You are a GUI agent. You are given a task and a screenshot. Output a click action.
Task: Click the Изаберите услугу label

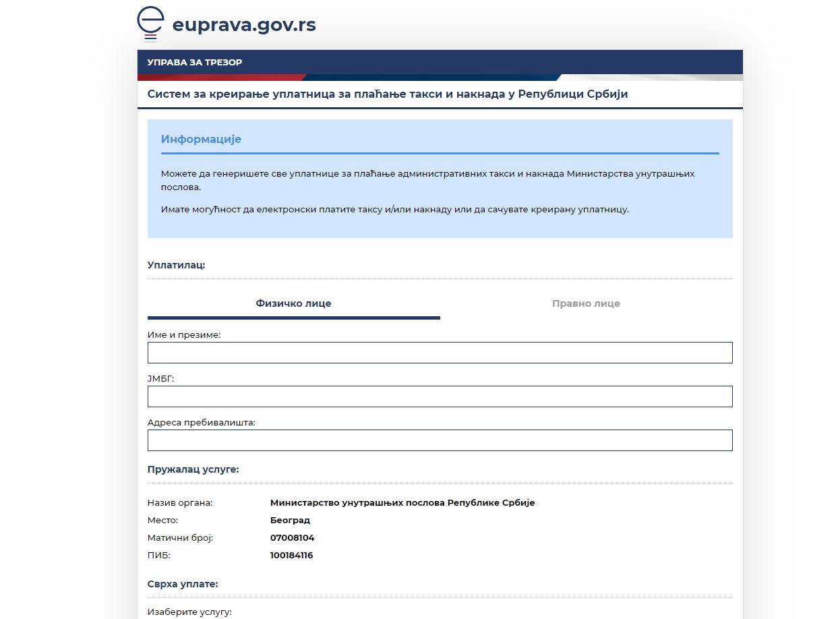pyautogui.click(x=189, y=612)
